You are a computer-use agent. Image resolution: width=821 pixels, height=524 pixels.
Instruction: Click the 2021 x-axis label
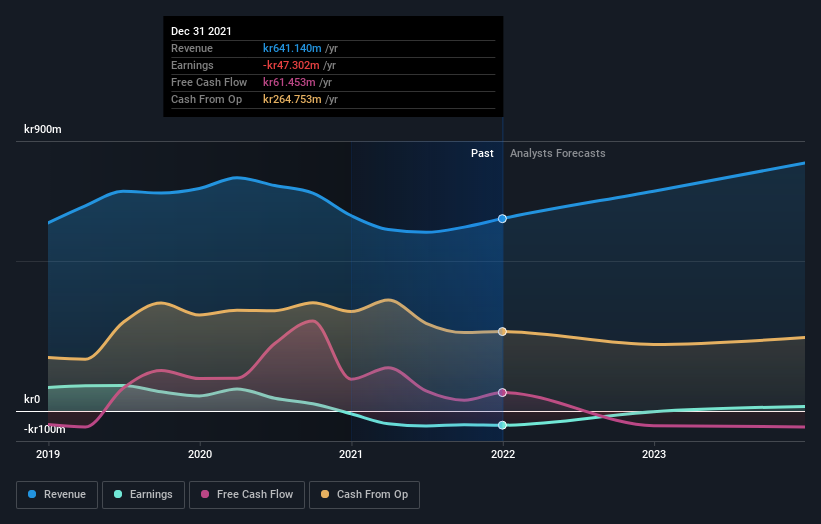pos(350,454)
